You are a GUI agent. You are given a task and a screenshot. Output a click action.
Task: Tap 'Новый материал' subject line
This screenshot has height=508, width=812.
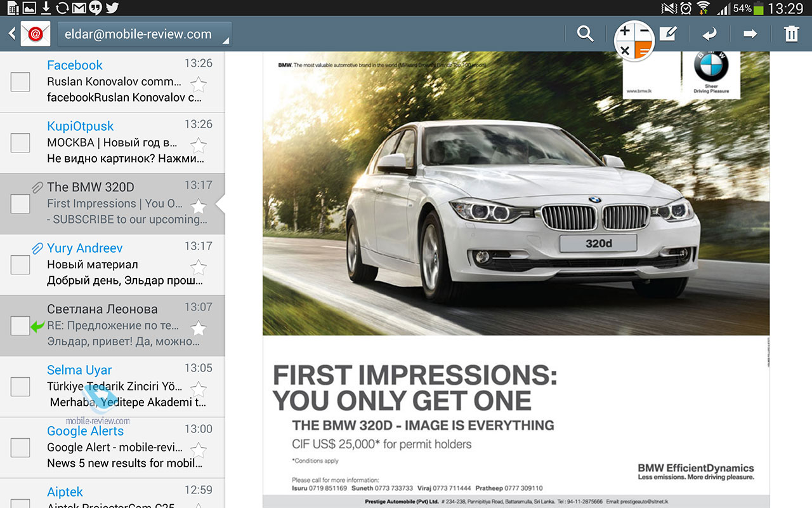pos(93,265)
